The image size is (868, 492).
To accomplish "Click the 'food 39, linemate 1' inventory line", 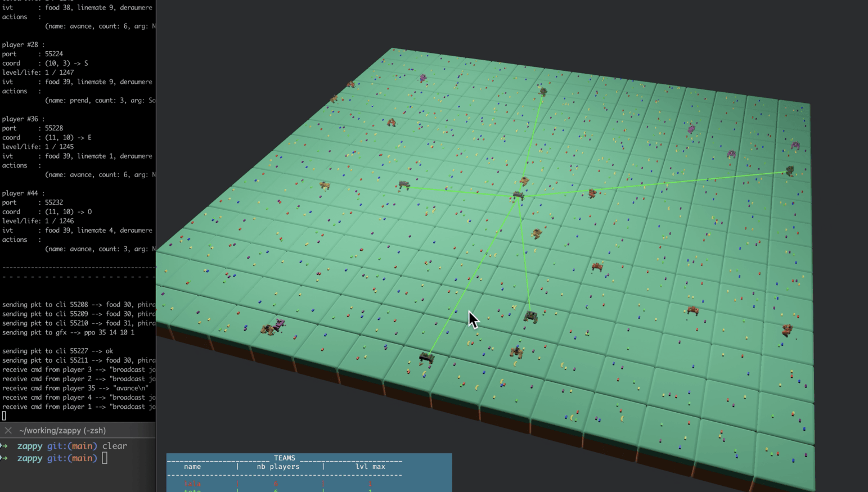I will coord(78,156).
